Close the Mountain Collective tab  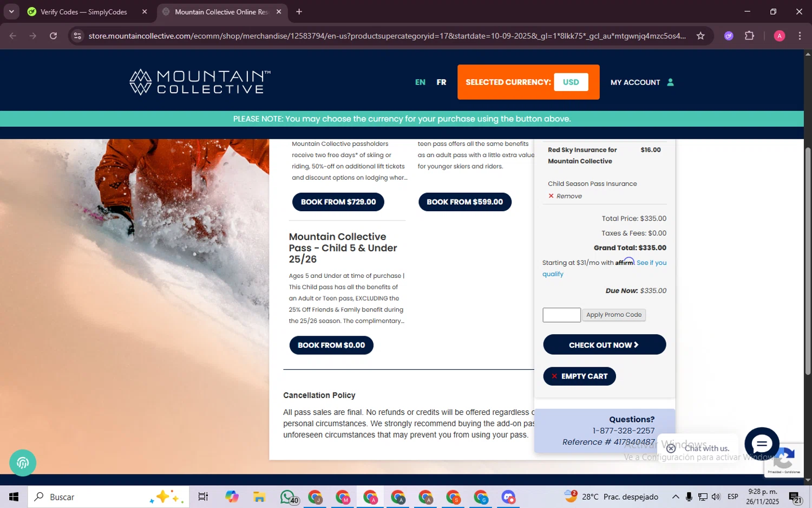coord(279,11)
